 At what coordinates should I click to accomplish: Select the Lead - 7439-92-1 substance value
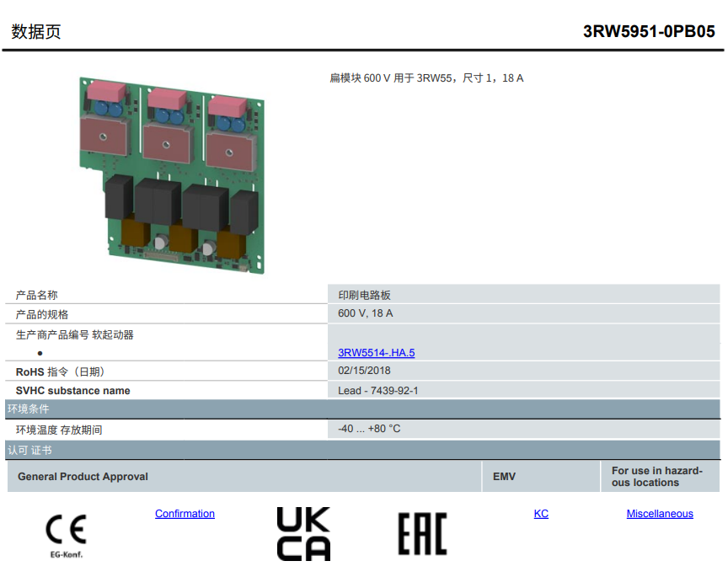coord(378,391)
